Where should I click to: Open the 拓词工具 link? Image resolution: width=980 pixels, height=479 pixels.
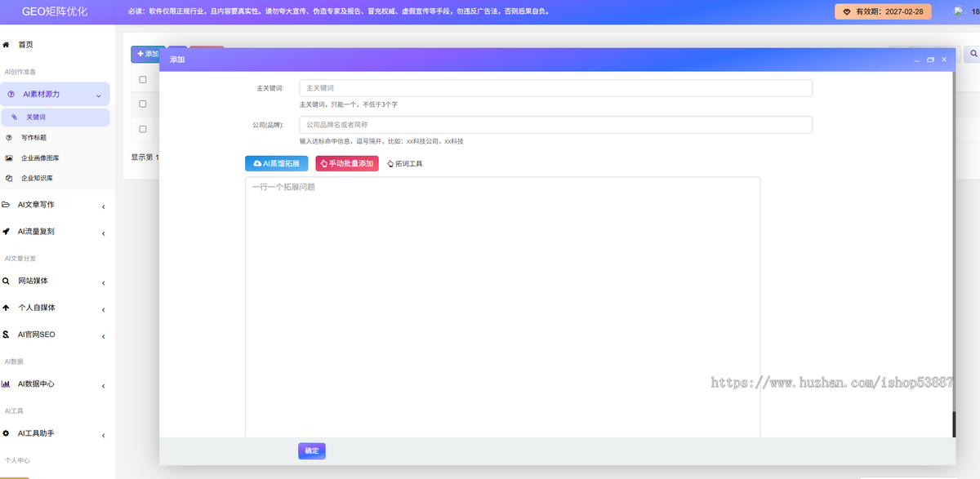coord(405,163)
